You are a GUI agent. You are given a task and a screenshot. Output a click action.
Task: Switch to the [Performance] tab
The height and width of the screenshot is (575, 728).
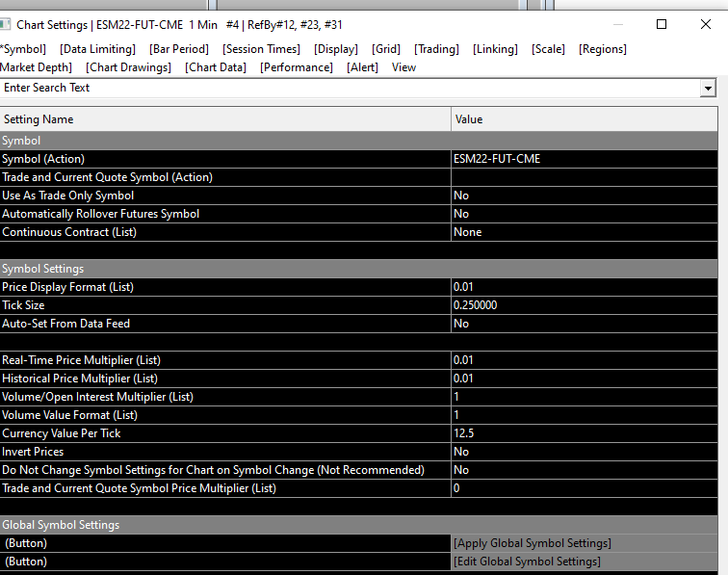(297, 67)
